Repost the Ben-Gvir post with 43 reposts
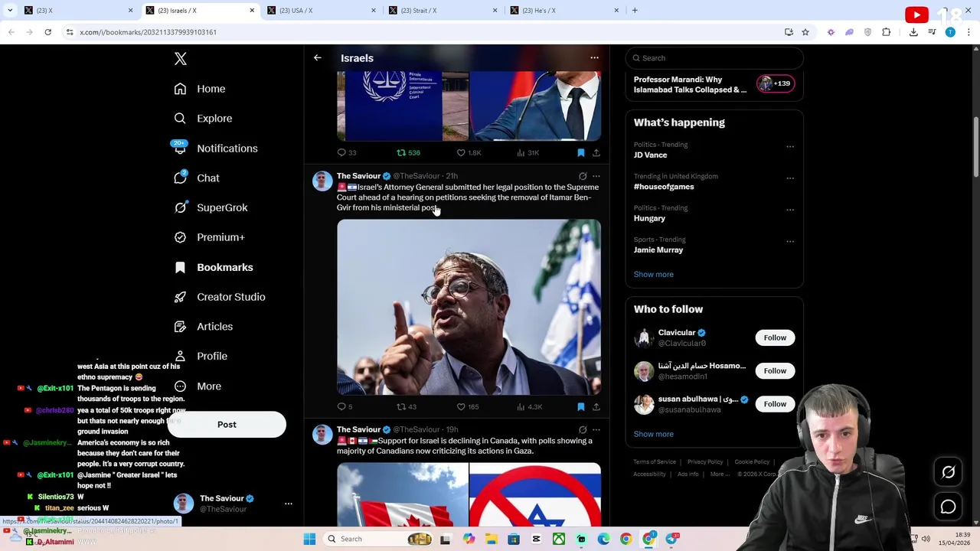 [406, 407]
